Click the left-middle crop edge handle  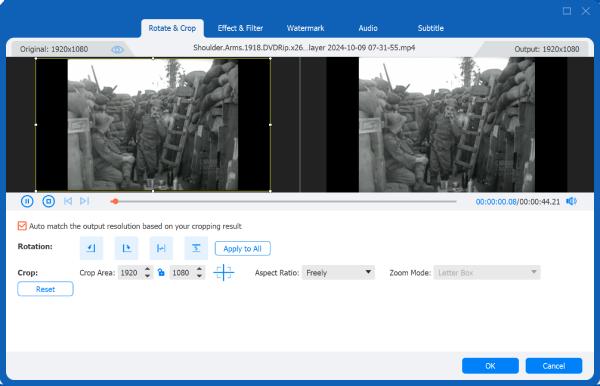(36, 125)
